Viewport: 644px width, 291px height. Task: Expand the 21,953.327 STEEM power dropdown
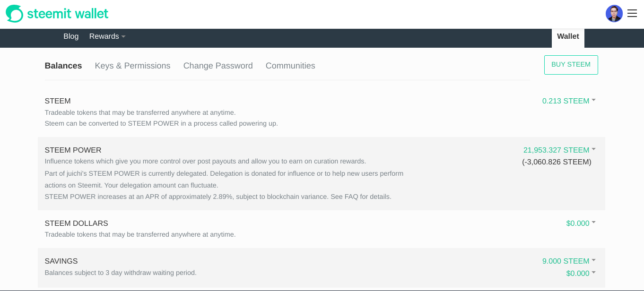click(x=559, y=150)
